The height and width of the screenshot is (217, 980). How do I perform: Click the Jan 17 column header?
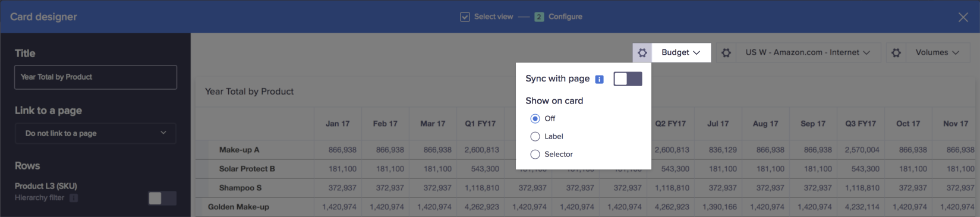[338, 124]
